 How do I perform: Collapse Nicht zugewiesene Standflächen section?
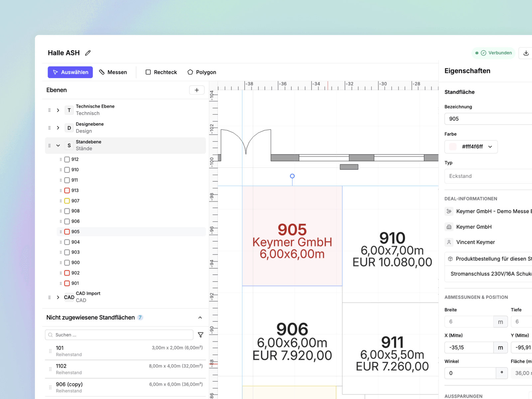point(200,318)
